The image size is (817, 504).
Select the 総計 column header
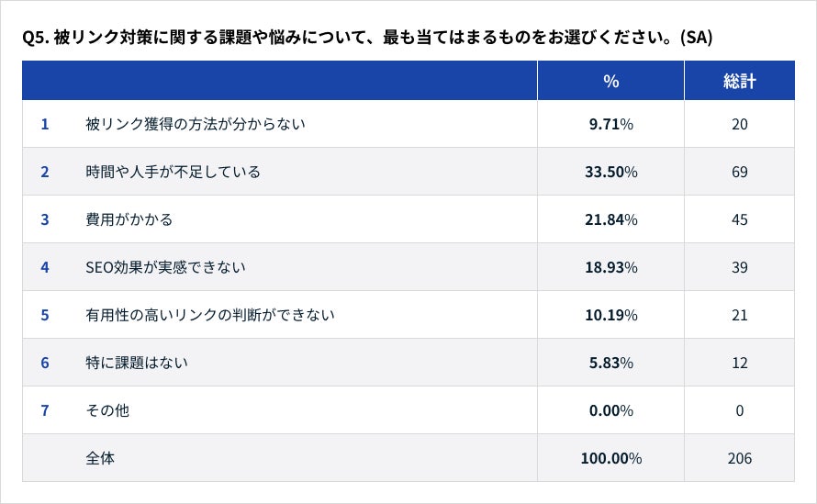(739, 81)
